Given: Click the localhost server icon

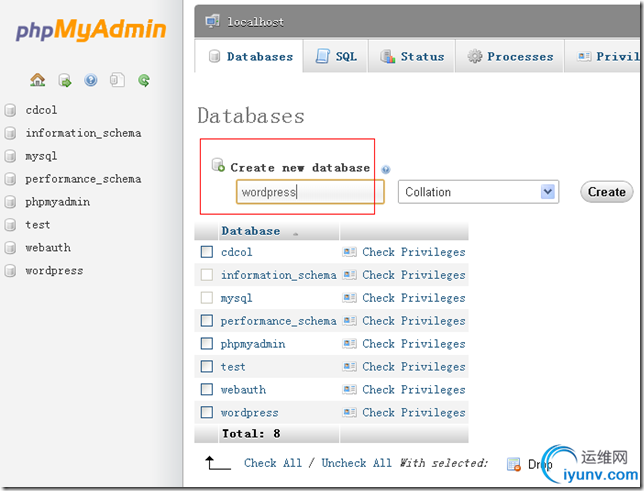Looking at the screenshot, I should click(212, 21).
